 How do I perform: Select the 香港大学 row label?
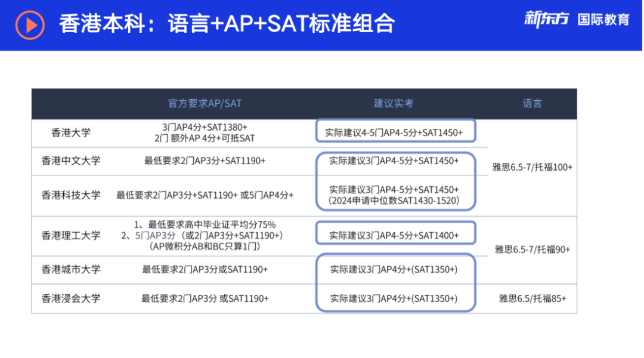click(x=70, y=133)
